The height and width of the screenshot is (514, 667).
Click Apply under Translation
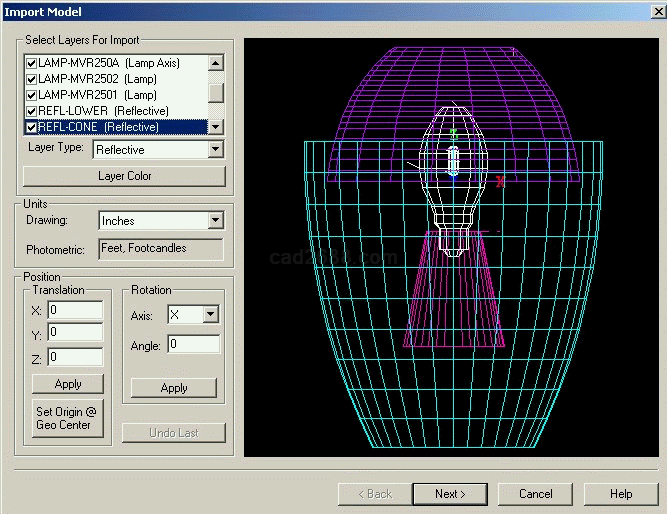tap(68, 384)
